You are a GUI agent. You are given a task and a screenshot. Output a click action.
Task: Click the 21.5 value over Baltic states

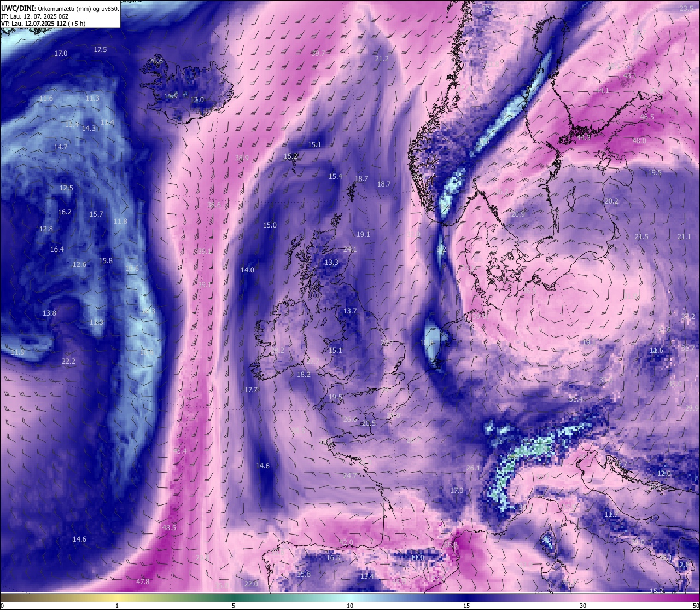click(641, 237)
